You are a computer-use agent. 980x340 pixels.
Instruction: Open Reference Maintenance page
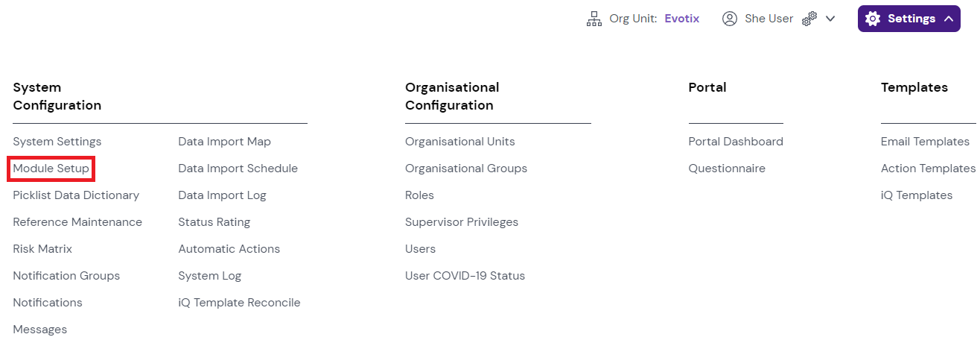pos(77,222)
